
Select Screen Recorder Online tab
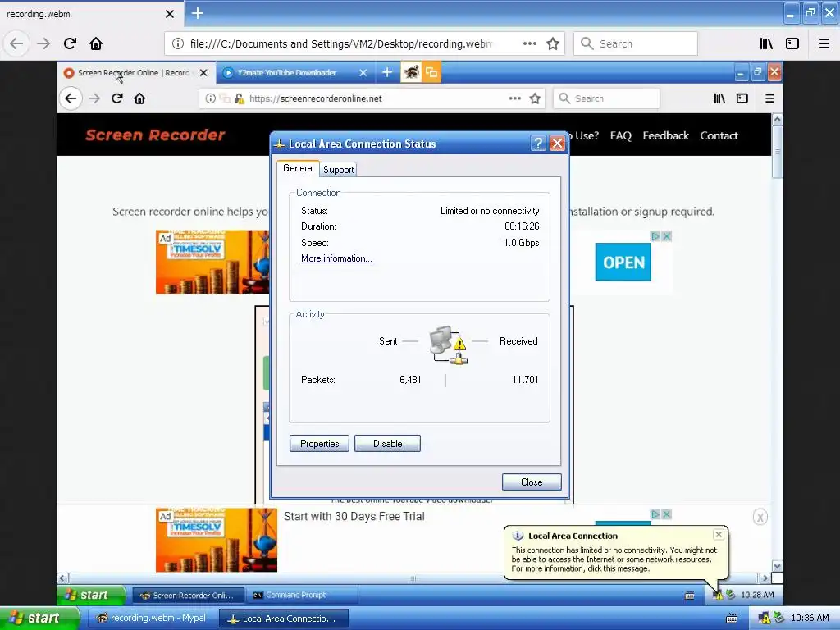(134, 73)
